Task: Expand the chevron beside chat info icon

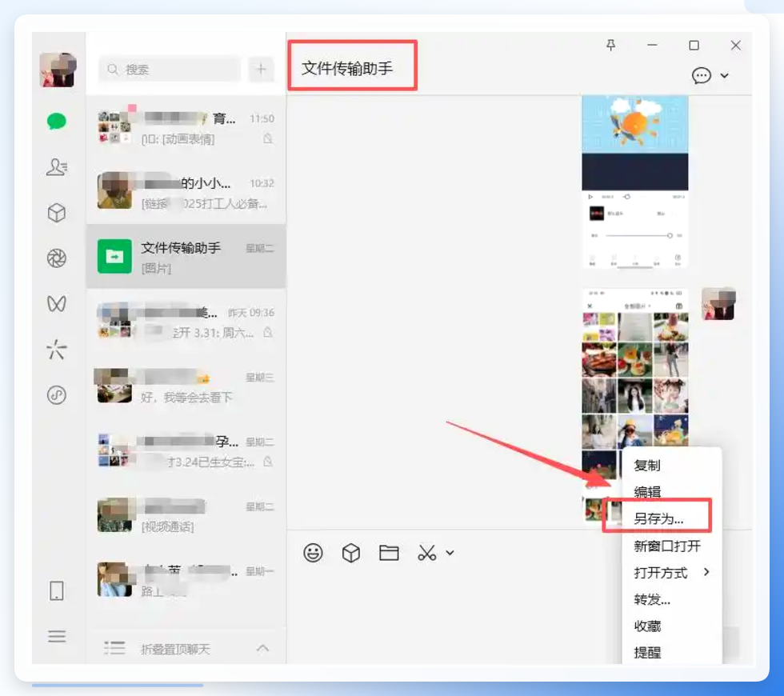Action: (724, 75)
